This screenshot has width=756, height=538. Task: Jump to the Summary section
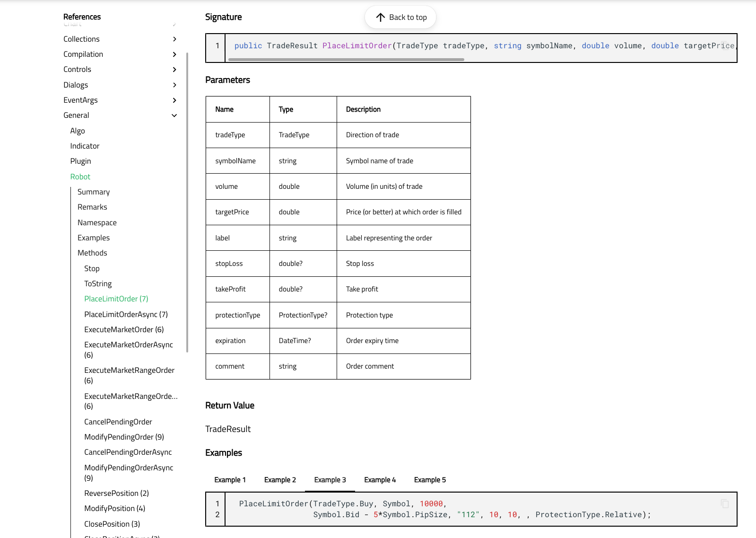(94, 192)
